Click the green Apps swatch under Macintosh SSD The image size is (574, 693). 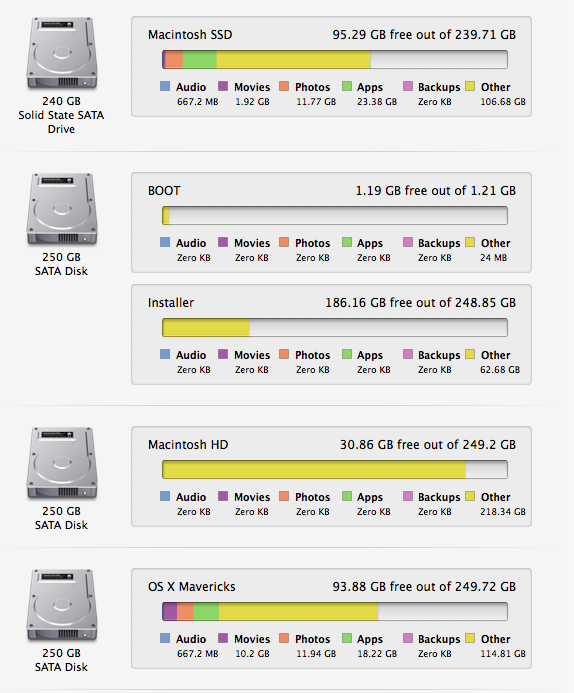tap(347, 86)
